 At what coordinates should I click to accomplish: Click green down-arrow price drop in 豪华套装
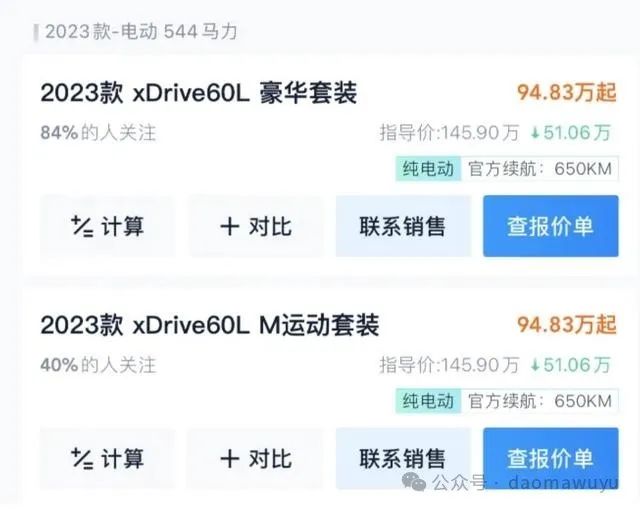click(570, 133)
